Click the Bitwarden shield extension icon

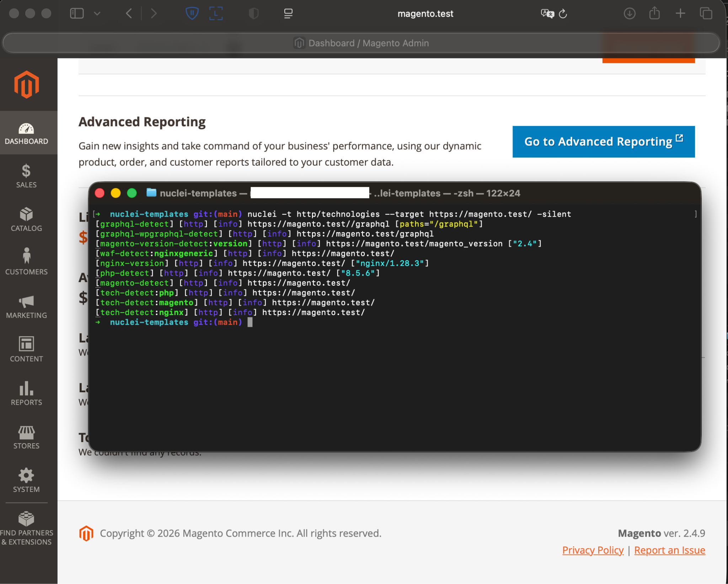[192, 14]
